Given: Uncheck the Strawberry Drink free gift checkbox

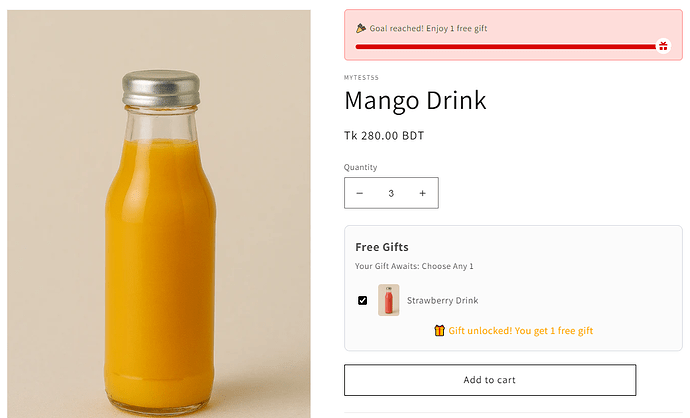Looking at the screenshot, I should [362, 300].
